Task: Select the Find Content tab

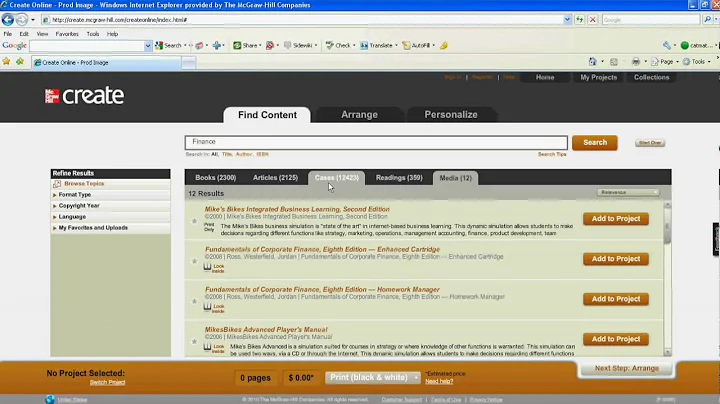Action: (267, 115)
